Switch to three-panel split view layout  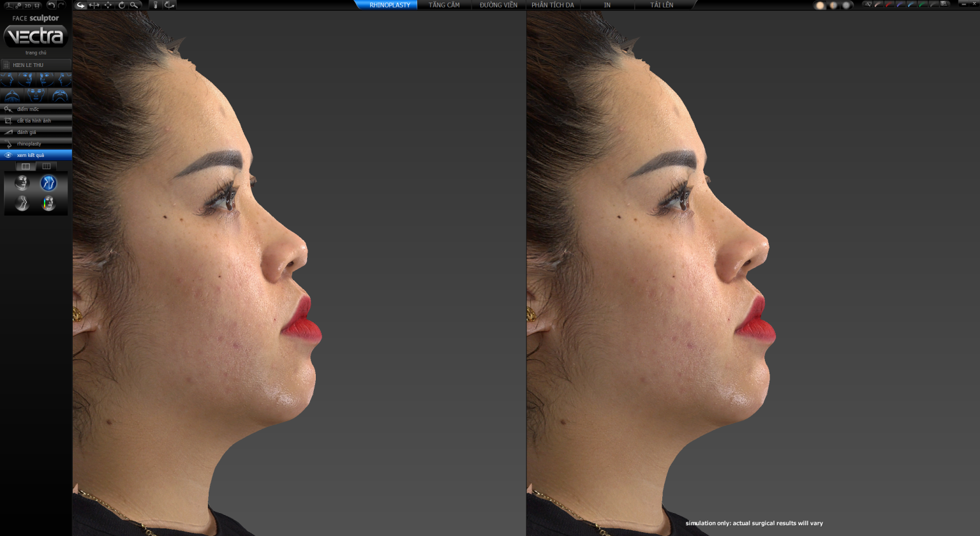tap(47, 167)
